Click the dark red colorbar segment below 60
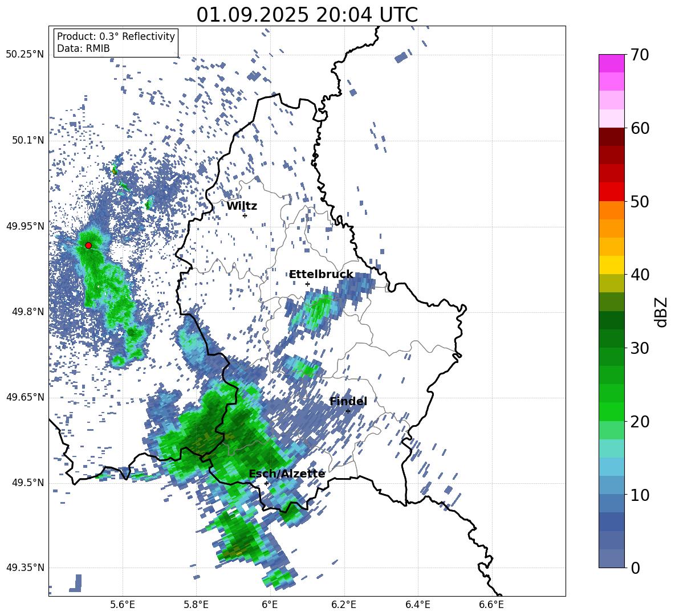Image resolution: width=675 pixels, height=616 pixels. [x=611, y=137]
